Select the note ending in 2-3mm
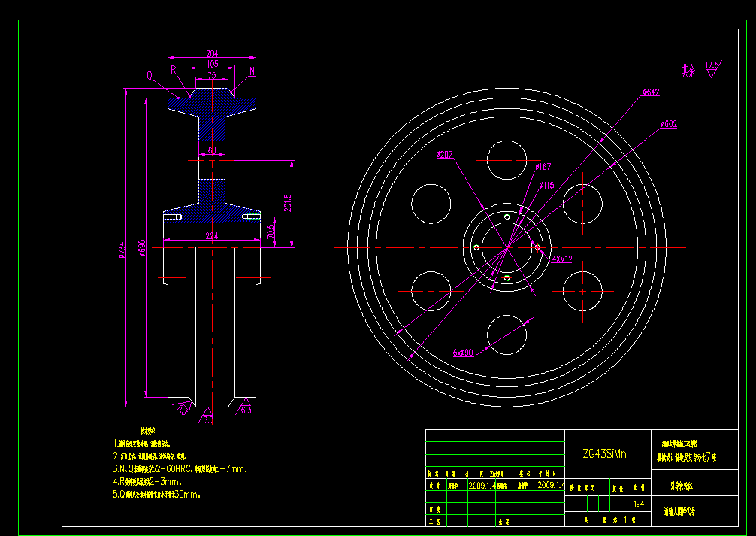Viewport: 756px width, 536px height. tap(147, 481)
